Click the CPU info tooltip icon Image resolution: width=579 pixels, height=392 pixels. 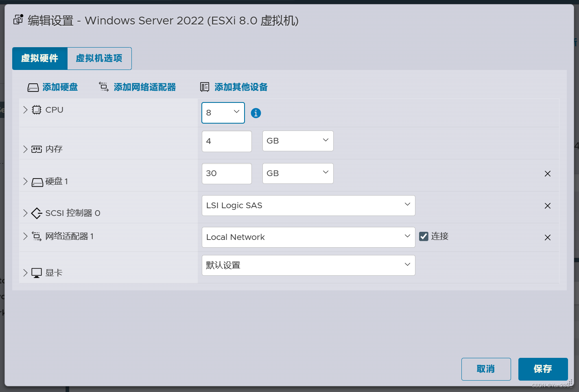(256, 113)
